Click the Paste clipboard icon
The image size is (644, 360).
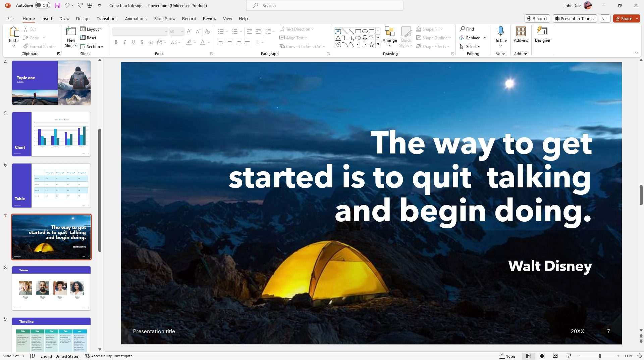pyautogui.click(x=14, y=32)
